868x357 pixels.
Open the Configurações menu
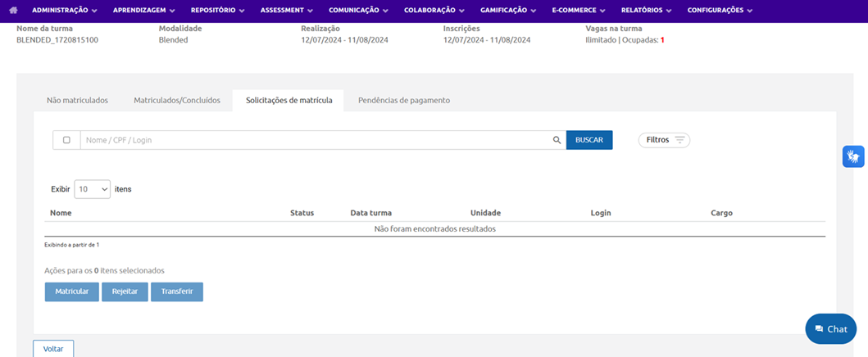click(720, 10)
